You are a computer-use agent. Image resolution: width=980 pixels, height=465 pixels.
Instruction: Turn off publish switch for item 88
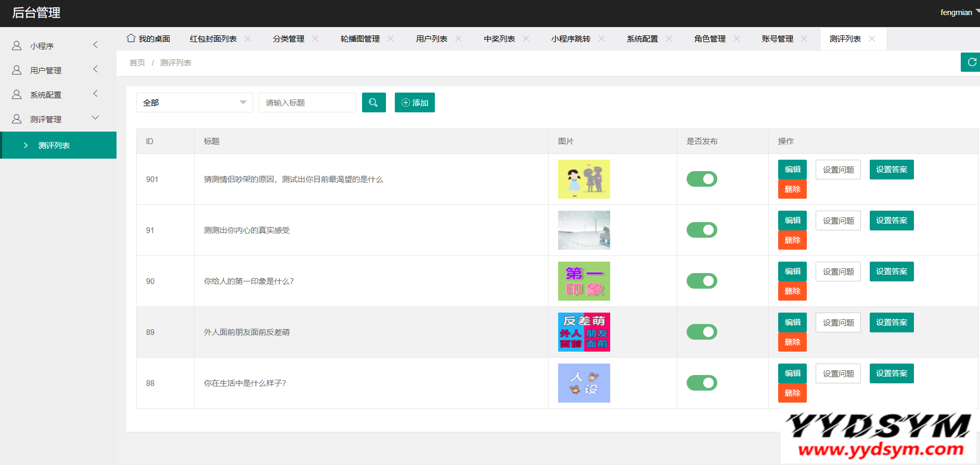point(701,383)
